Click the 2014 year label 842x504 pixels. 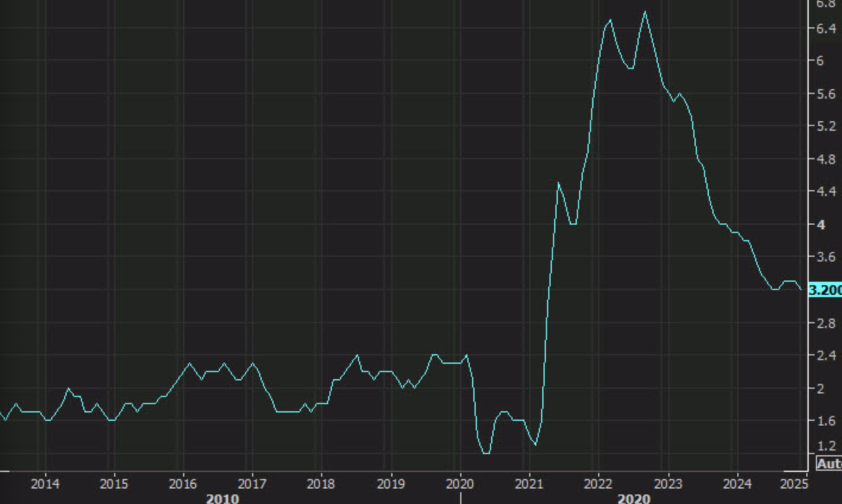click(45, 483)
